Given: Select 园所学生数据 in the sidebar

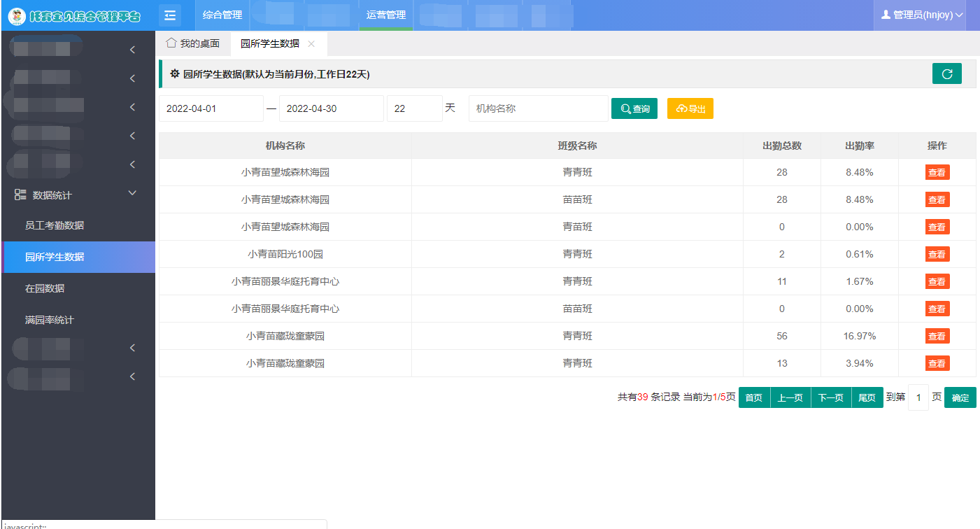Looking at the screenshot, I should click(78, 257).
